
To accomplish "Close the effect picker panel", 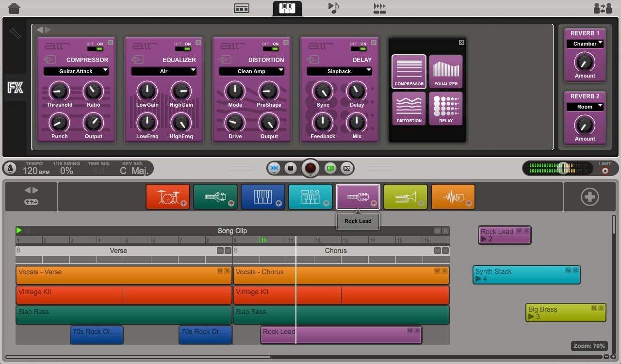I will 461,43.
